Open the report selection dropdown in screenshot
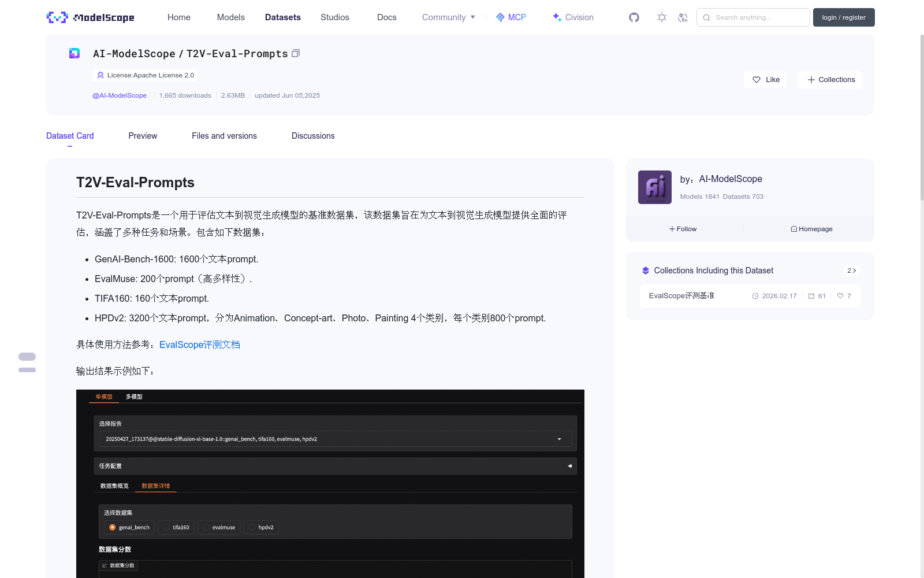The height and width of the screenshot is (578, 924). (x=335, y=439)
